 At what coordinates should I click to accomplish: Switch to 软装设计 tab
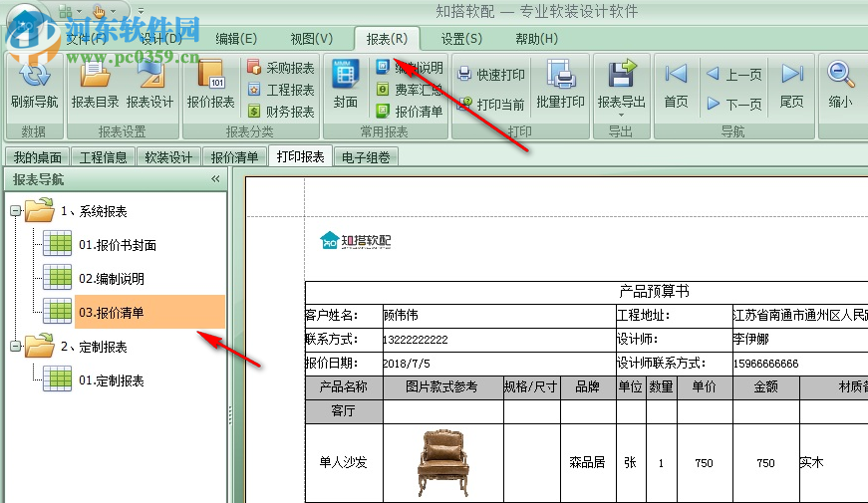168,157
